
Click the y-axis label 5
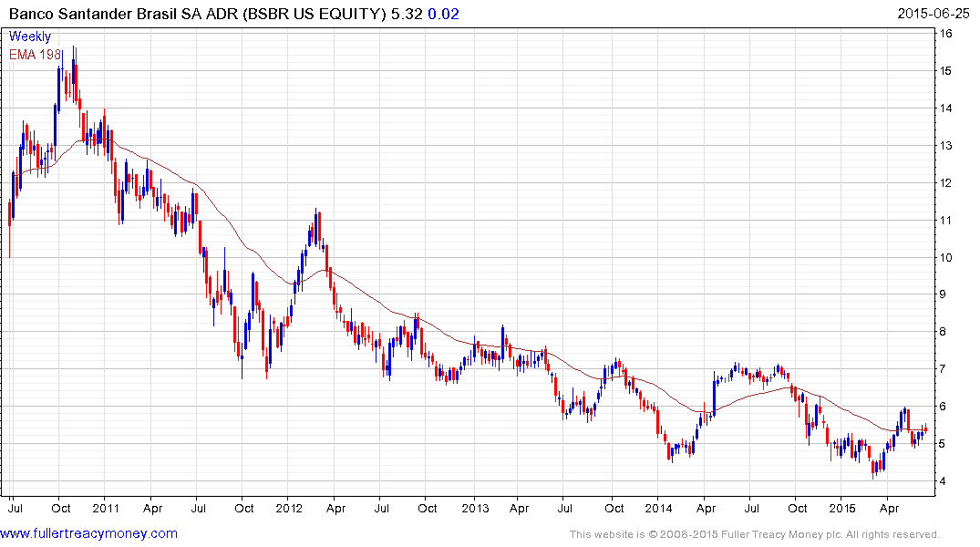click(944, 444)
